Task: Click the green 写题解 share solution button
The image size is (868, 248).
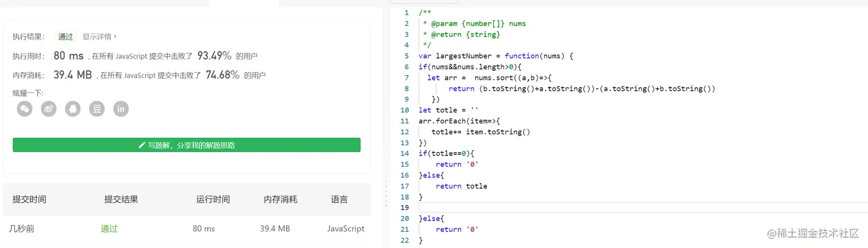Action: point(187,145)
